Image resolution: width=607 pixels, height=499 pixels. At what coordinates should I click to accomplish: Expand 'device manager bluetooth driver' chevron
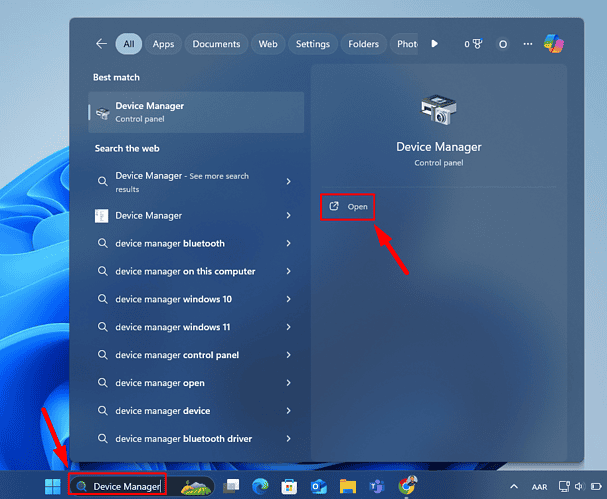(288, 439)
